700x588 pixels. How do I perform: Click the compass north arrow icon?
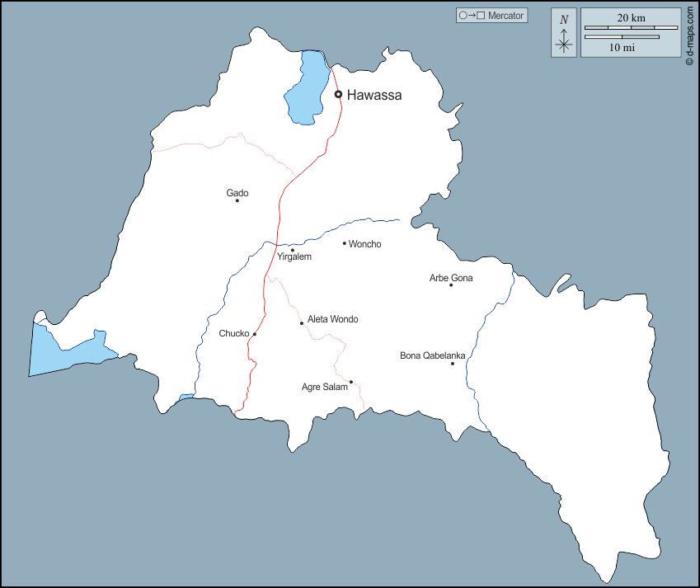point(564,33)
